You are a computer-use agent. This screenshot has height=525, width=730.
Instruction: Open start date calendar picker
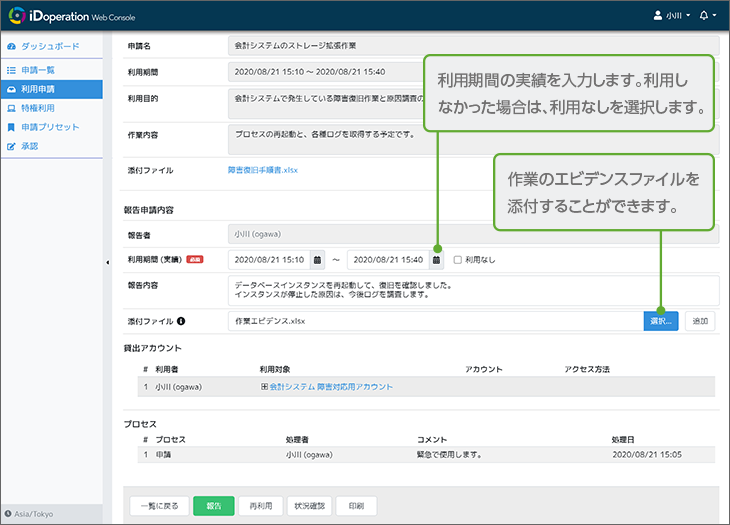coord(317,260)
